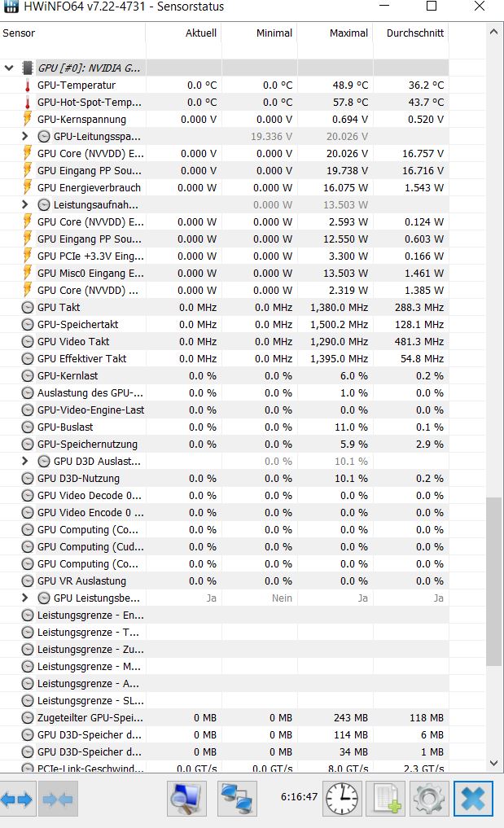The image size is (504, 828).
Task: Click the 6:16:47 elapsed time display
Action: coord(299,796)
